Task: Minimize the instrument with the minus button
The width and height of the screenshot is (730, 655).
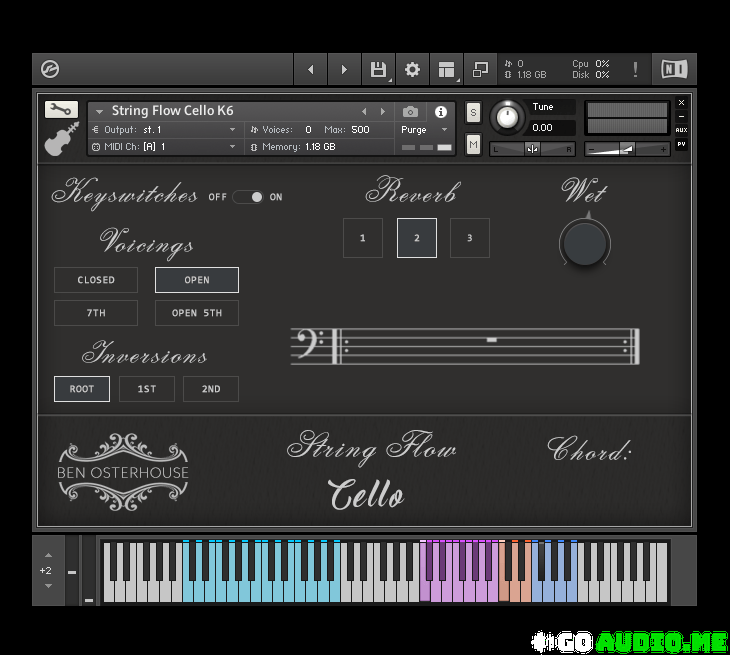Action: coord(681,116)
